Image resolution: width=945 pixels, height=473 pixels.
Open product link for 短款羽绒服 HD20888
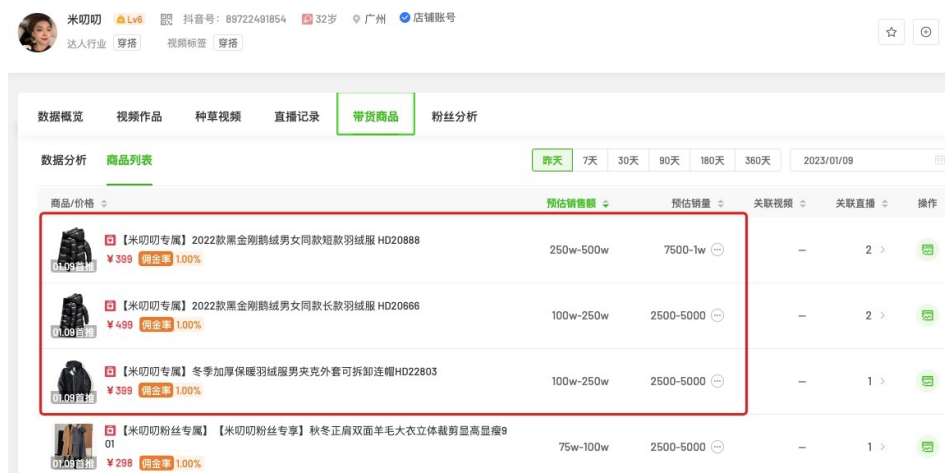pos(269,240)
